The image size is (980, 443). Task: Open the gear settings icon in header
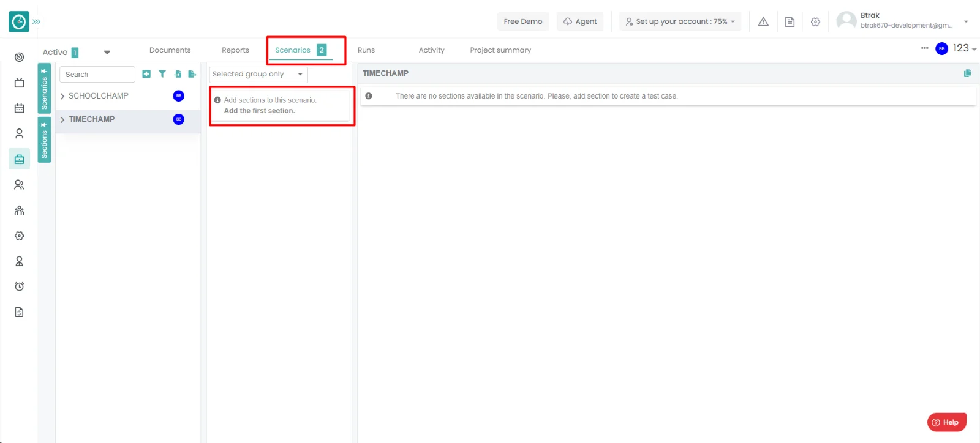point(815,21)
